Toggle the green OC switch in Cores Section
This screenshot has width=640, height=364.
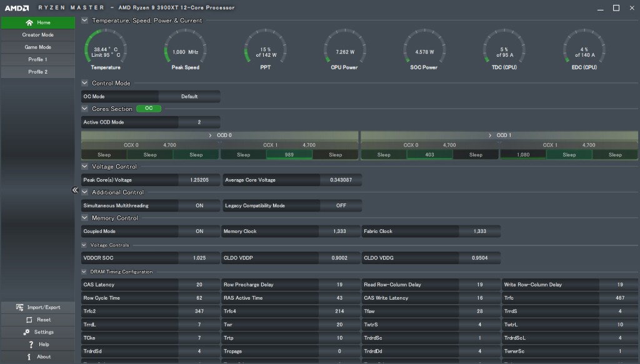pyautogui.click(x=149, y=109)
